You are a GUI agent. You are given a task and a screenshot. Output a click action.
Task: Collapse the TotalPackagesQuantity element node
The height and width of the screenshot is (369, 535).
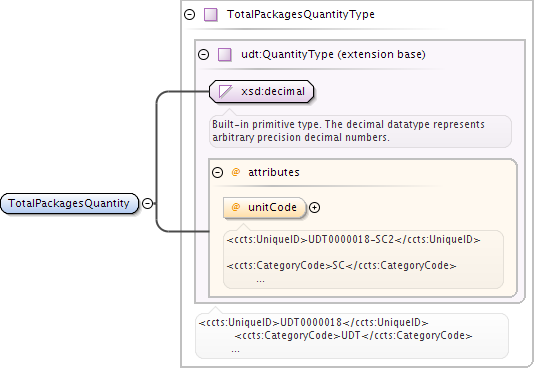click(x=147, y=203)
